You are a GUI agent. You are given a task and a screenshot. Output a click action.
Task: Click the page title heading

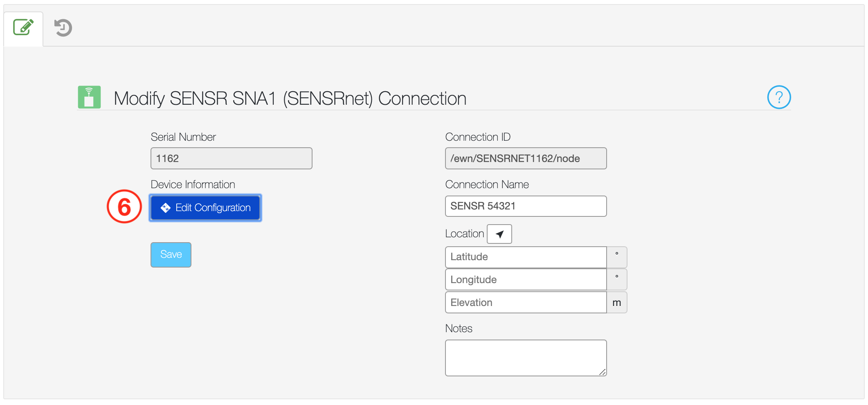[x=290, y=99]
